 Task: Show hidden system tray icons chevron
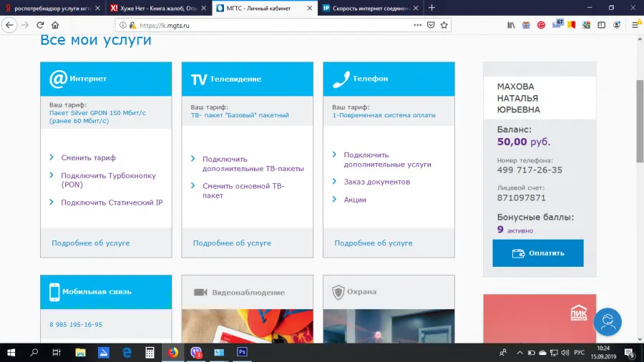point(519,353)
